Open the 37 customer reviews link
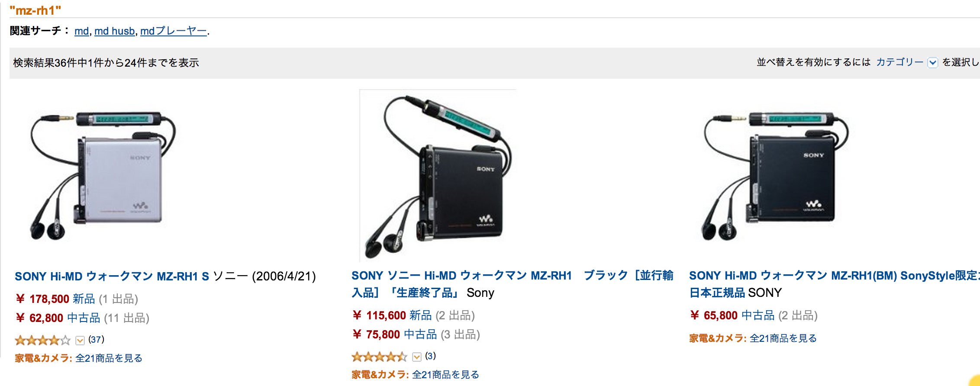This screenshot has width=980, height=386. click(x=96, y=340)
